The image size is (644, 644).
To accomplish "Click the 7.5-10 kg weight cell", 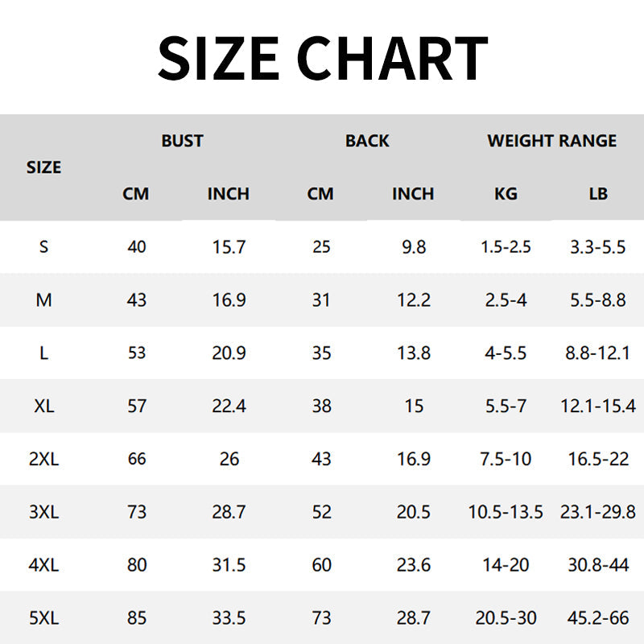I will [x=506, y=459].
